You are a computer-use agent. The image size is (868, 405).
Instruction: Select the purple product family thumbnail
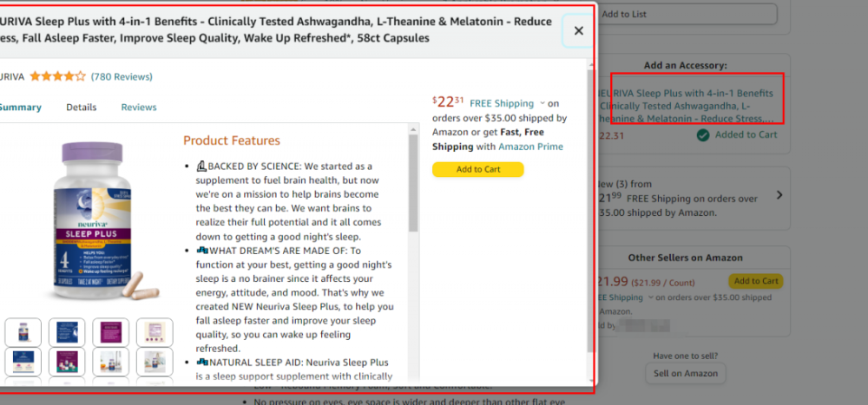[67, 361]
